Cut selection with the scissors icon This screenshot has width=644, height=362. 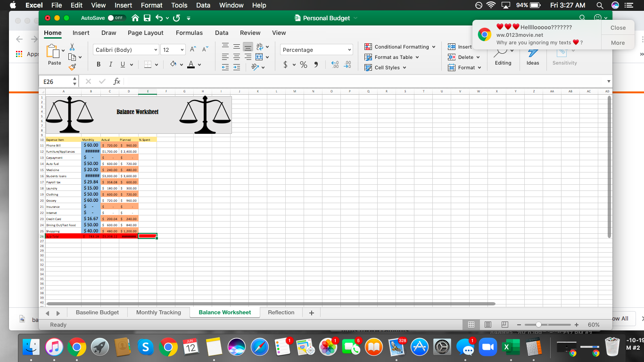point(72,47)
